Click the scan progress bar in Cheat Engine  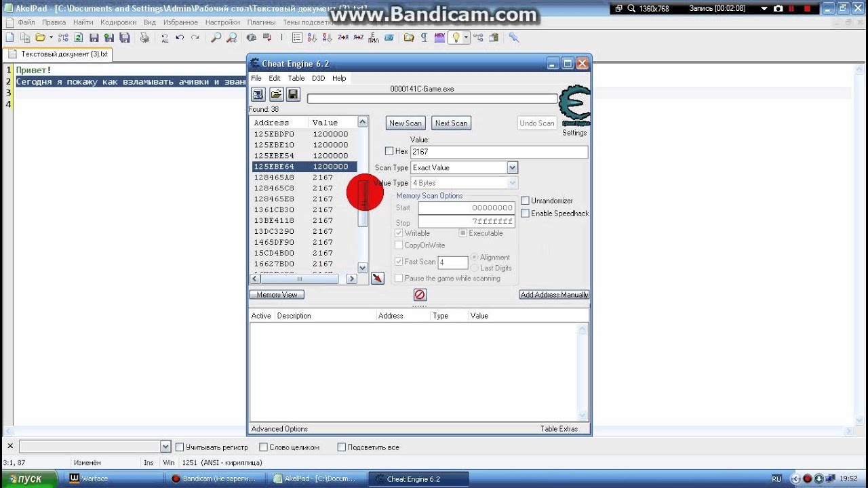click(431, 99)
